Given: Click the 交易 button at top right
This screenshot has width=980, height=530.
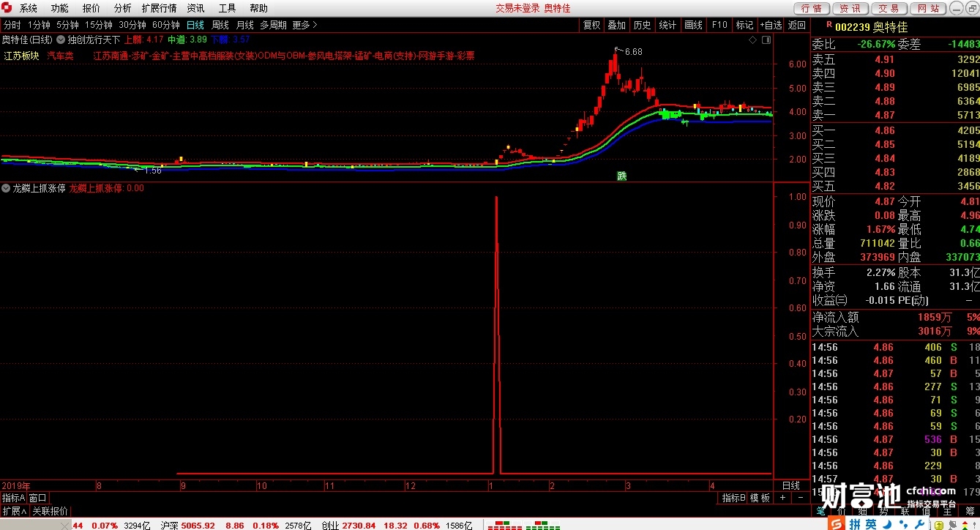Looking at the screenshot, I should coord(889,8).
